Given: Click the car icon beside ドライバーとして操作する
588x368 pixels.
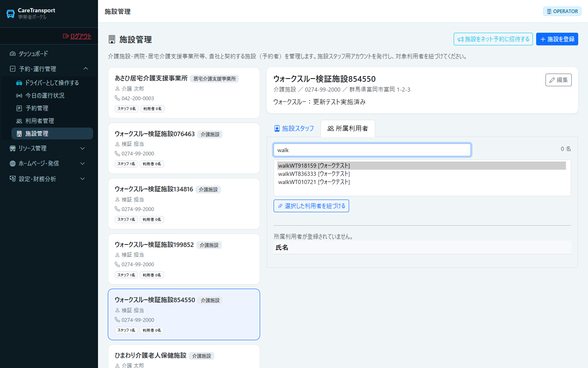Looking at the screenshot, I should point(19,83).
